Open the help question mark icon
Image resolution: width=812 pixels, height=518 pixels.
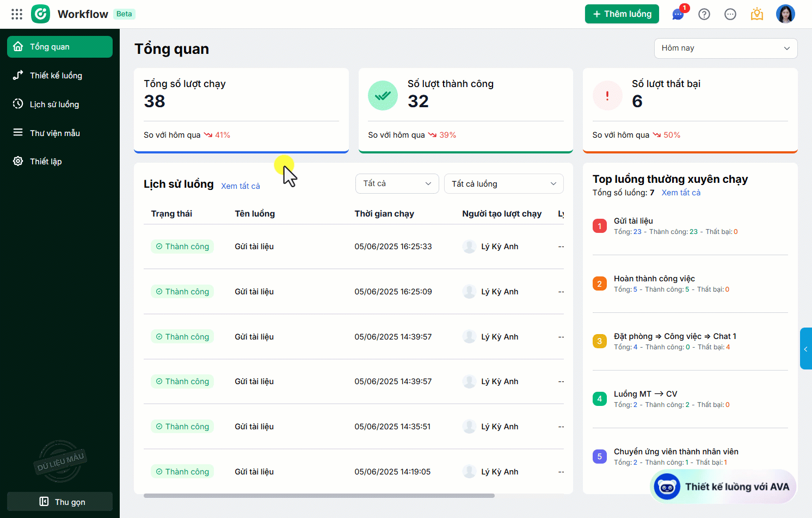coord(704,14)
